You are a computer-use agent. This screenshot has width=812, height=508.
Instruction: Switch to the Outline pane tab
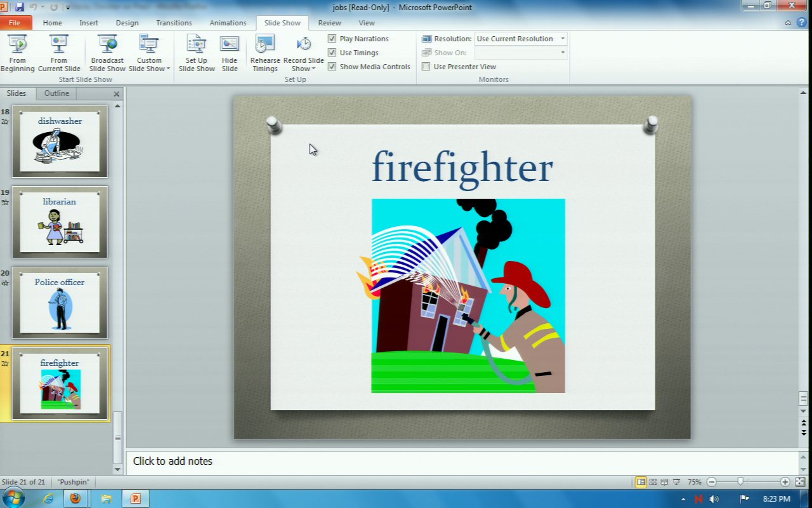(x=56, y=93)
